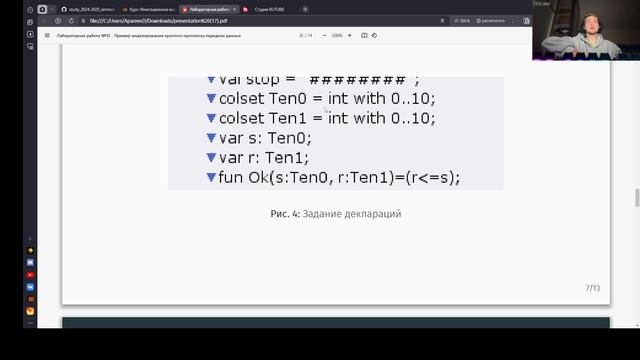This screenshot has height=360, width=640.
Task: Collapse the 'fun Ok' declaration triangle
Action: pyautogui.click(x=211, y=177)
